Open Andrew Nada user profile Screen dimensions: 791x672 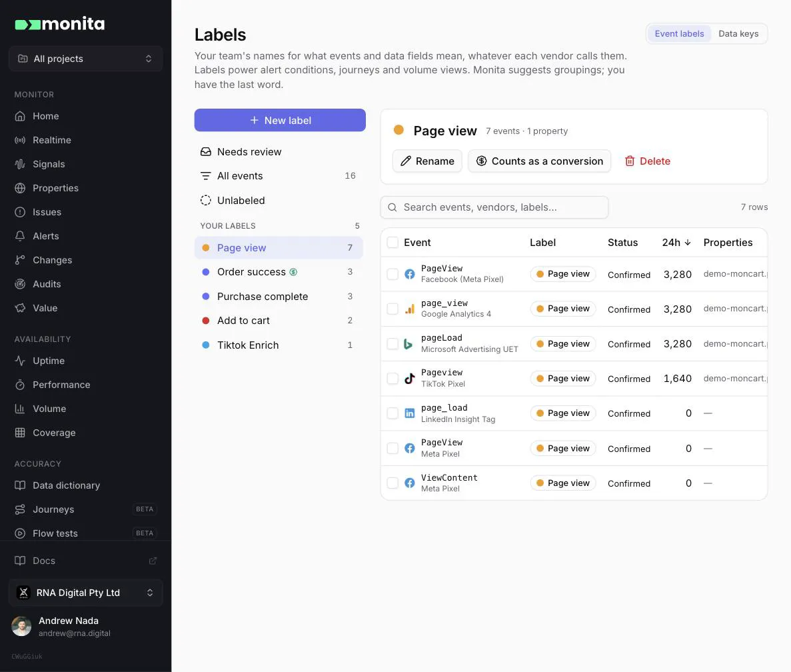[x=86, y=627]
